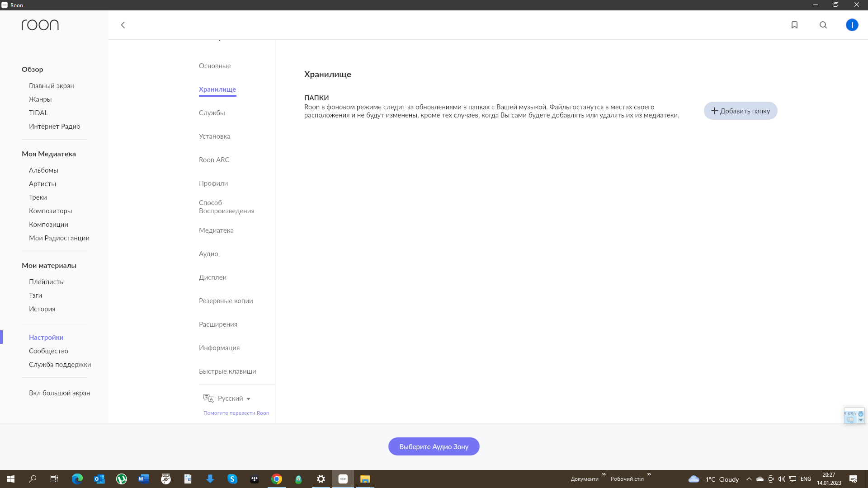Open Композиторы in the sidebar
The height and width of the screenshot is (488, 868).
(51, 211)
